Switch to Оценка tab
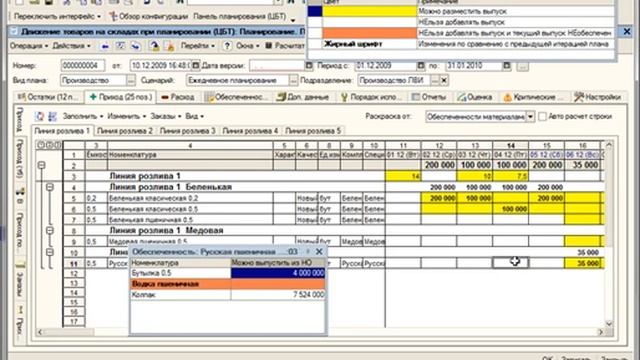The image size is (640, 360). coord(475,97)
